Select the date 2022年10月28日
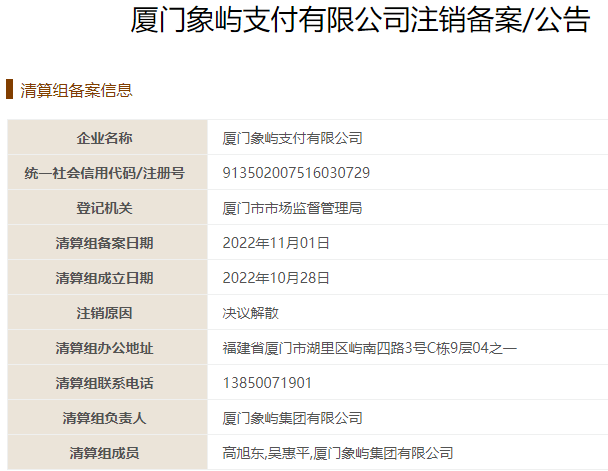The width and height of the screenshot is (608, 471). 276,278
